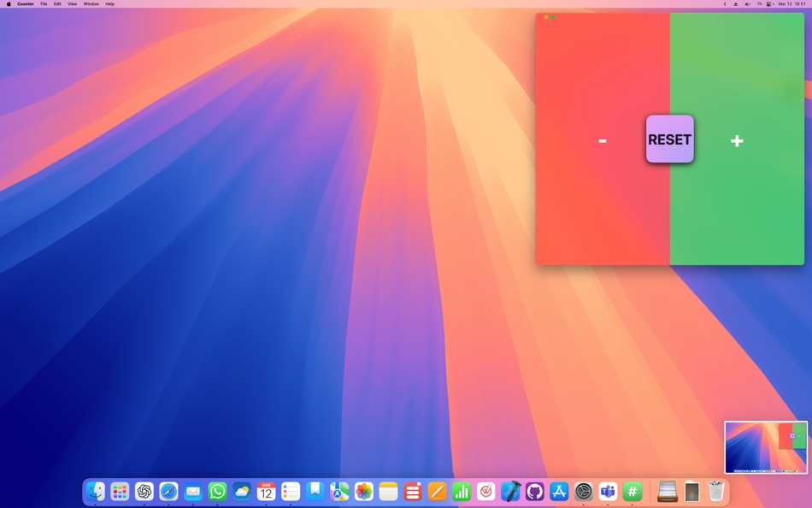The image size is (812, 508).
Task: Open the Help menu
Action: coord(109,3)
